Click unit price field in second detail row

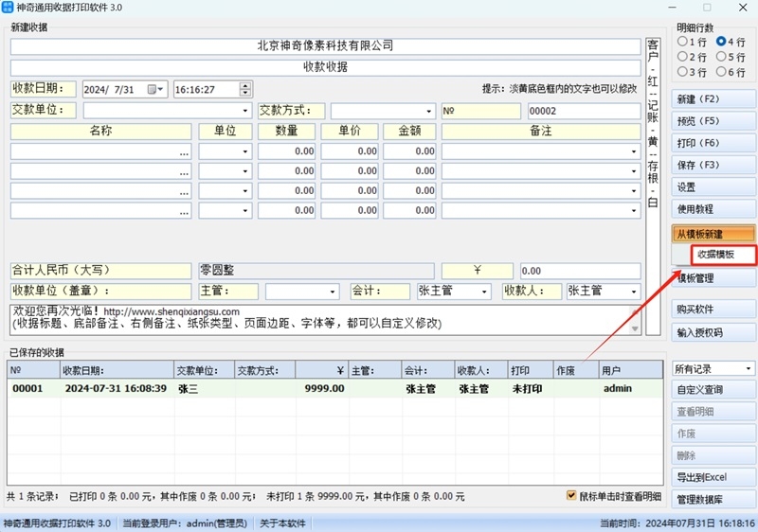350,171
